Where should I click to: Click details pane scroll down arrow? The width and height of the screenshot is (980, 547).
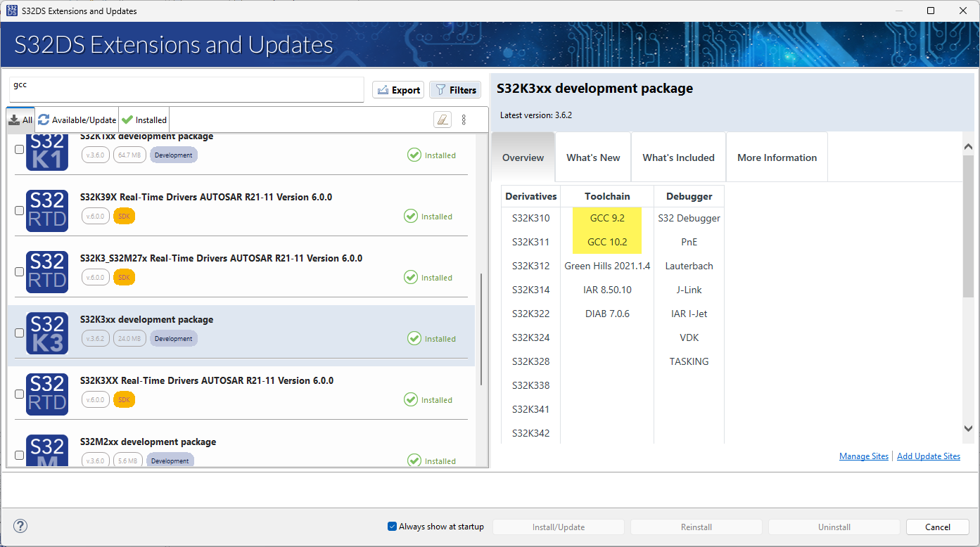(x=969, y=427)
